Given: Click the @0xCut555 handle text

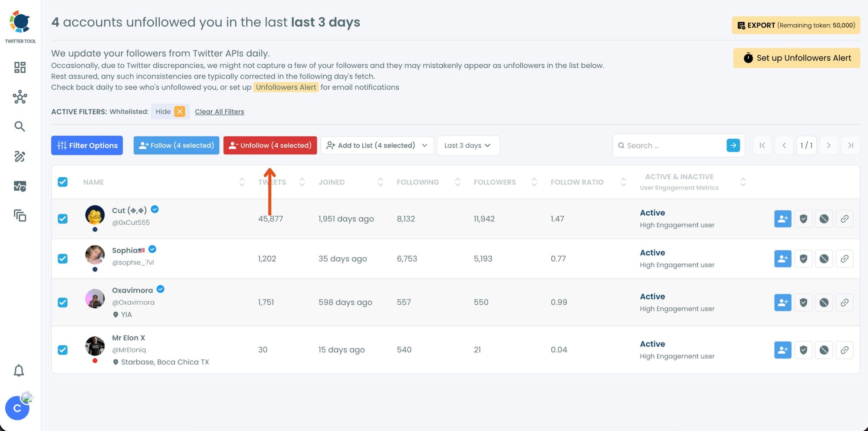Looking at the screenshot, I should coord(131,223).
